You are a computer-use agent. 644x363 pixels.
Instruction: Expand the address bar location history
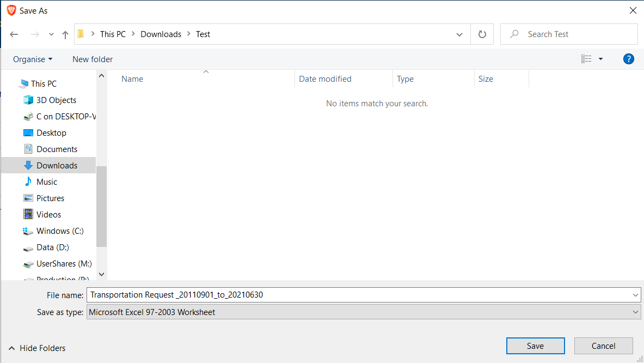point(459,34)
